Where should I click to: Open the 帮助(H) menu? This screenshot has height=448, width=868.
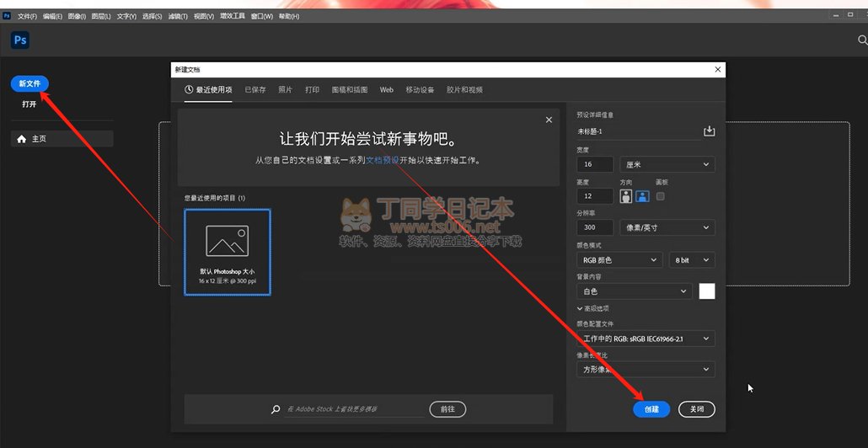[x=289, y=17]
